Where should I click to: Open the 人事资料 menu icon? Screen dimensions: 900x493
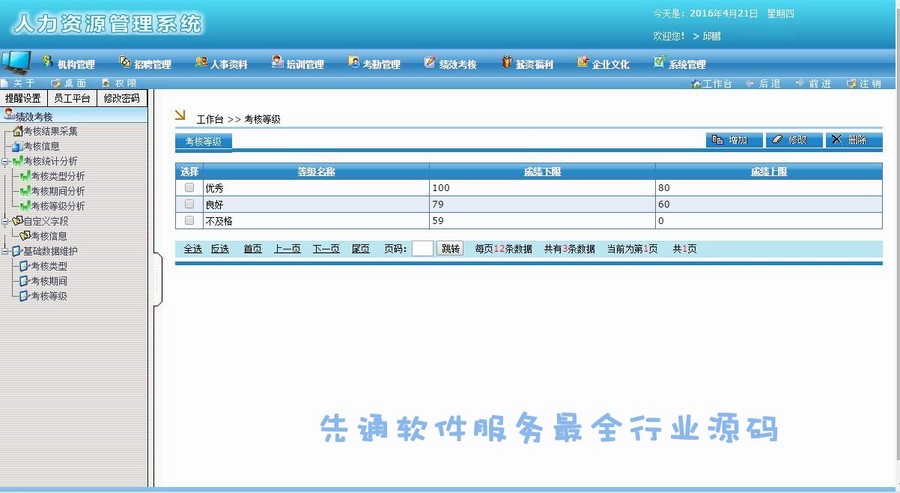click(x=201, y=61)
